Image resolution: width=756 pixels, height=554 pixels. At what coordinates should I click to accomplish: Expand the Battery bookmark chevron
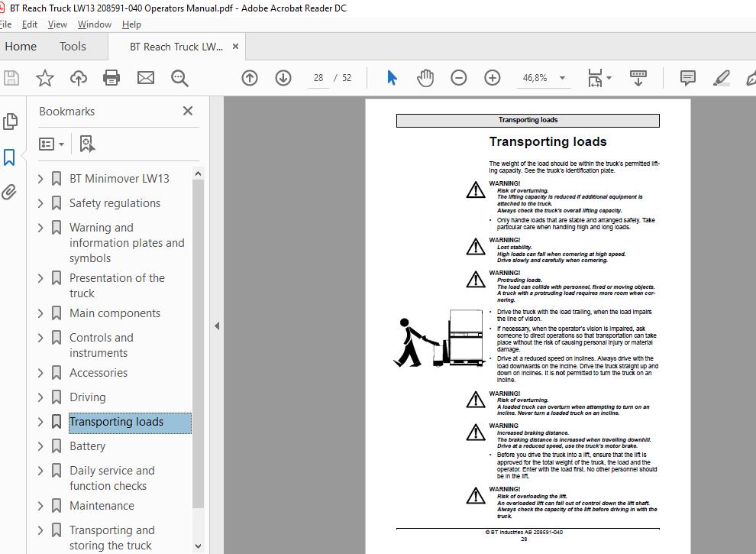pos(40,446)
